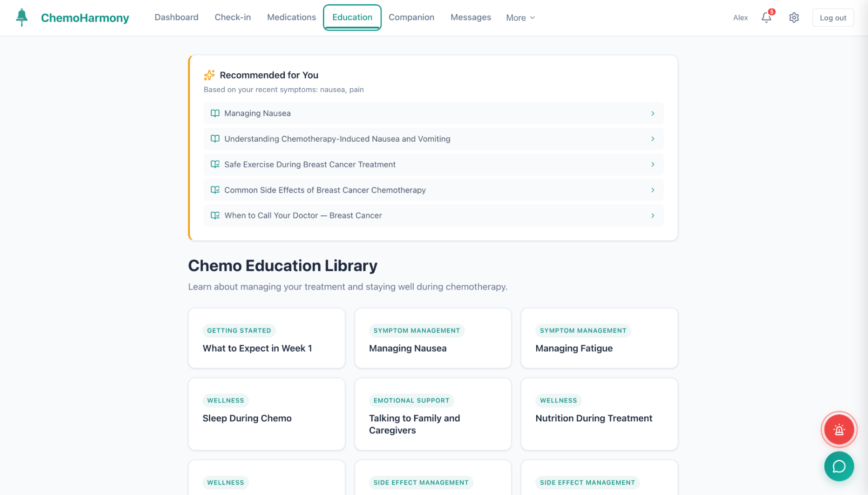Expand the More navigation dropdown
The image size is (868, 495).
coord(520,18)
